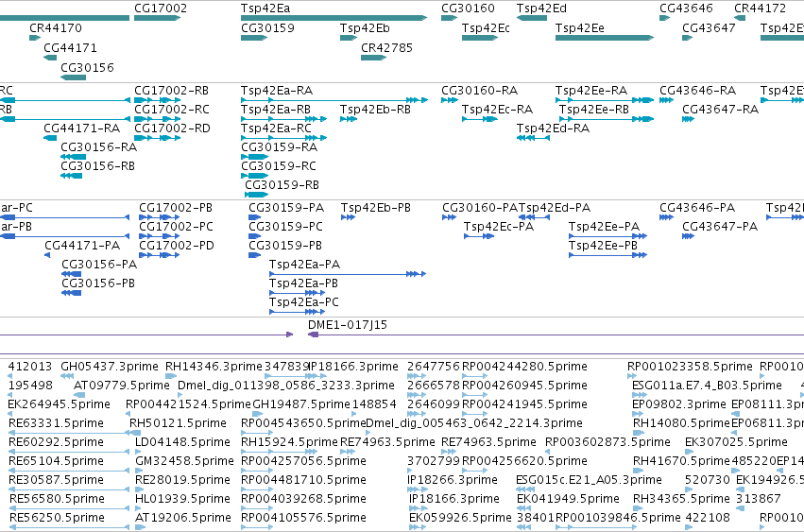Select transcript CG30159-RC
The image size is (804, 532).
pos(279,166)
